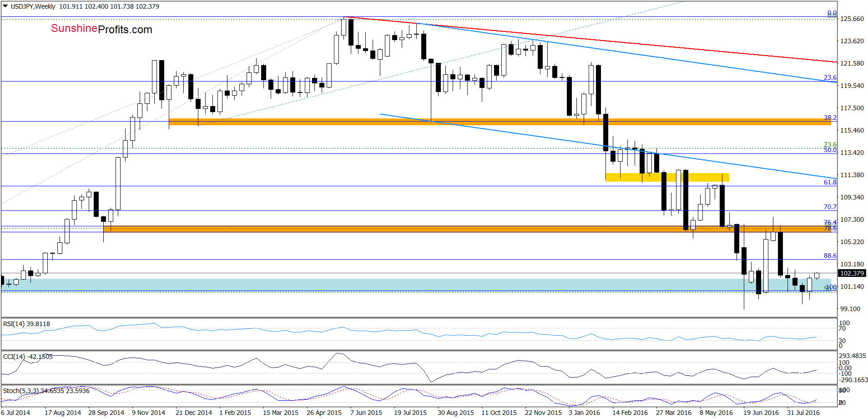Click the 28 Sep 2014 date label
The width and height of the screenshot is (868, 419).
106,413
